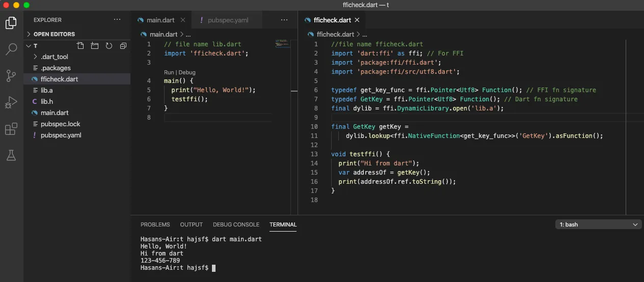644x282 pixels.
Task: Select fficheck.dart in file tree
Action: [76, 79]
